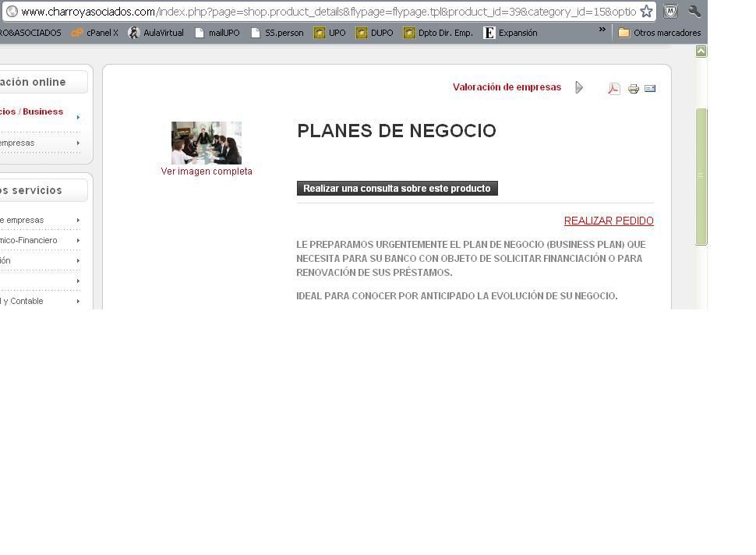Viewport: 756px width, 555px height.
Task: Expand the Business sidebar menu arrow
Action: (78, 117)
